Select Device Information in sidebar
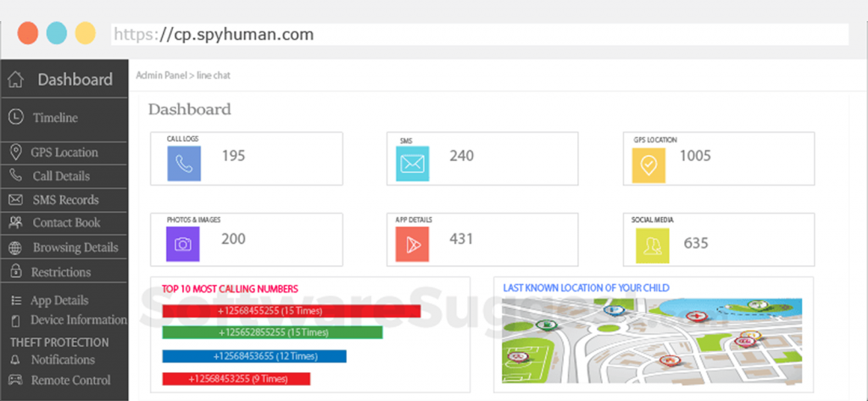Screen dimensions: 868x401 point(78,320)
